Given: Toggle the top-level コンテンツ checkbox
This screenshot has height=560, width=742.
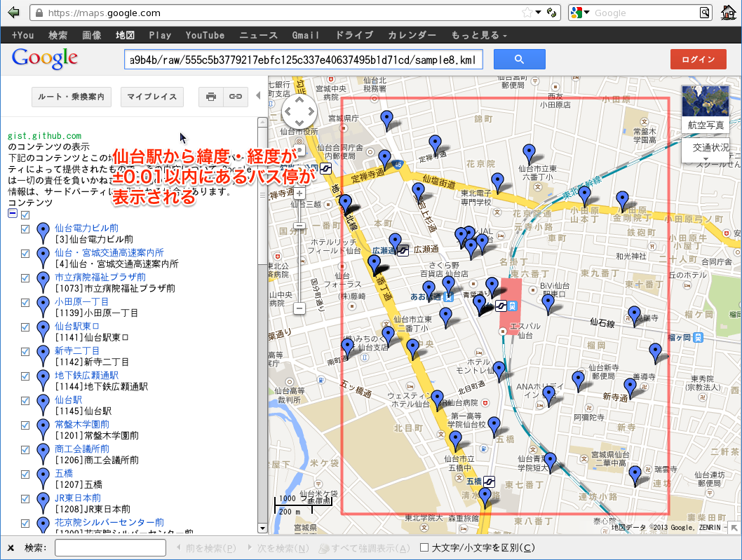Looking at the screenshot, I should (x=25, y=215).
